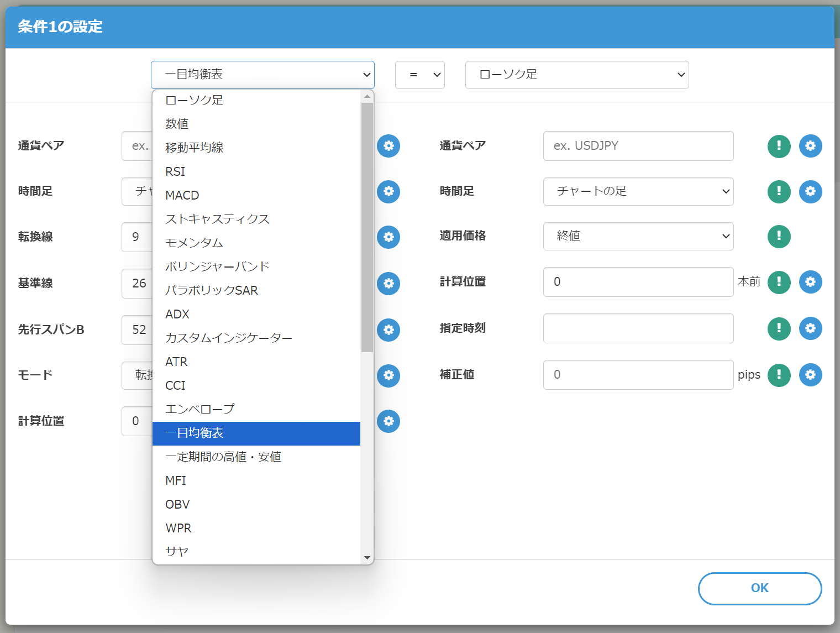Click the 指定時刻 input field
This screenshot has width=840, height=633.
click(638, 328)
